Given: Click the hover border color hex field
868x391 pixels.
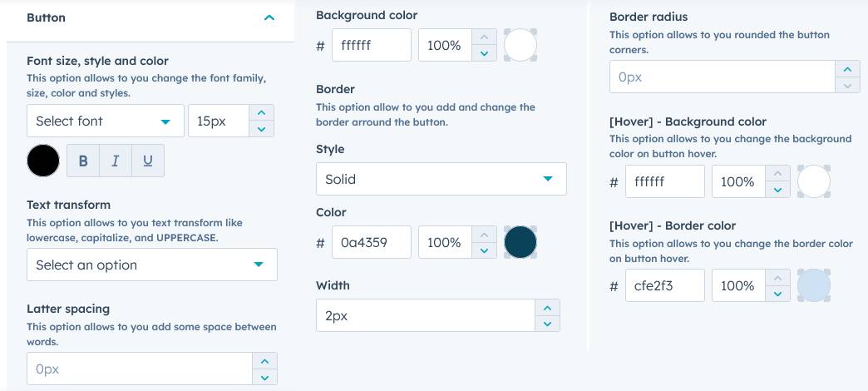Looking at the screenshot, I should 664,285.
